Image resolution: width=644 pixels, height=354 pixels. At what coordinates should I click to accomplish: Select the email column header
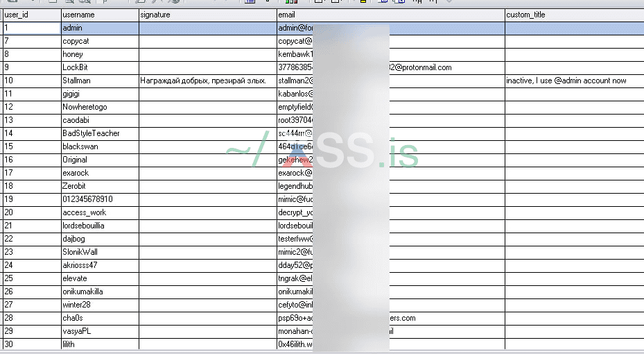tap(391, 15)
